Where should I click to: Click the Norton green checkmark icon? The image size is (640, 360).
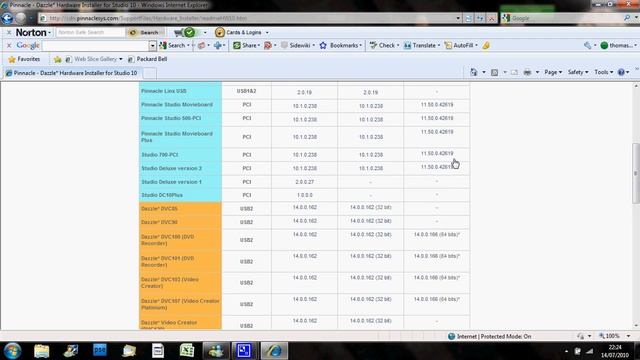pyautogui.click(x=189, y=32)
